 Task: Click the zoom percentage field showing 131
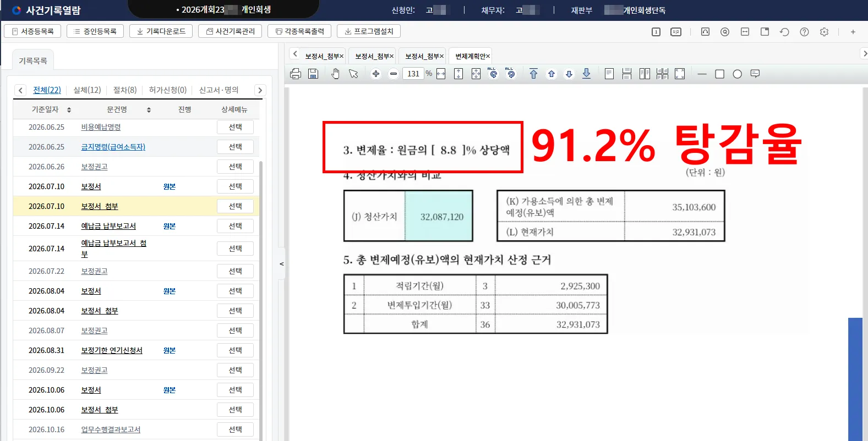pos(413,74)
